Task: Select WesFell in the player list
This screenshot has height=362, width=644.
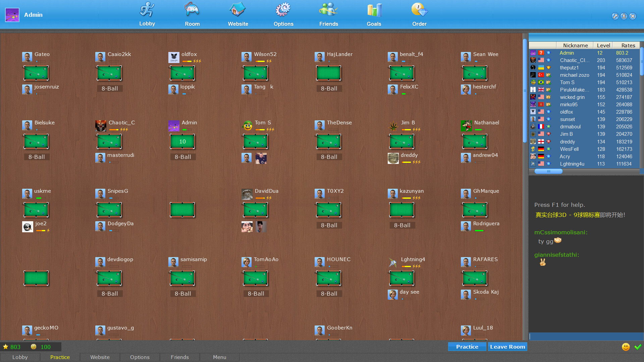Action: (584, 149)
